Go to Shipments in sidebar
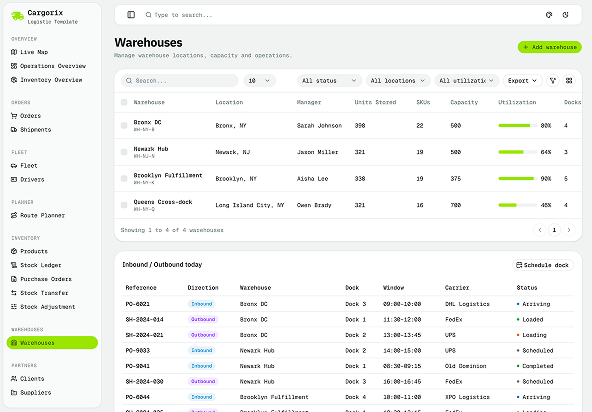Viewport: 592px width, 412px height. [x=52, y=130]
